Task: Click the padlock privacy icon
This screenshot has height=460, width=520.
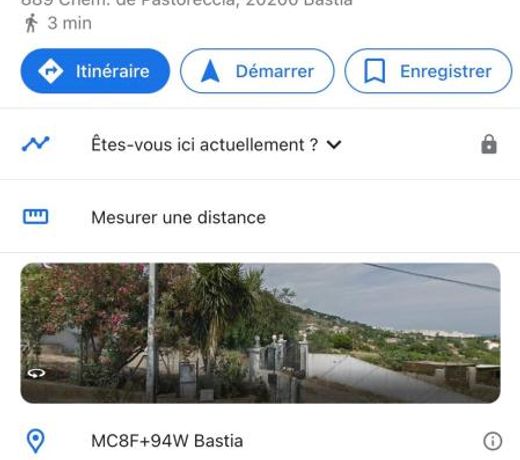Action: point(489,144)
